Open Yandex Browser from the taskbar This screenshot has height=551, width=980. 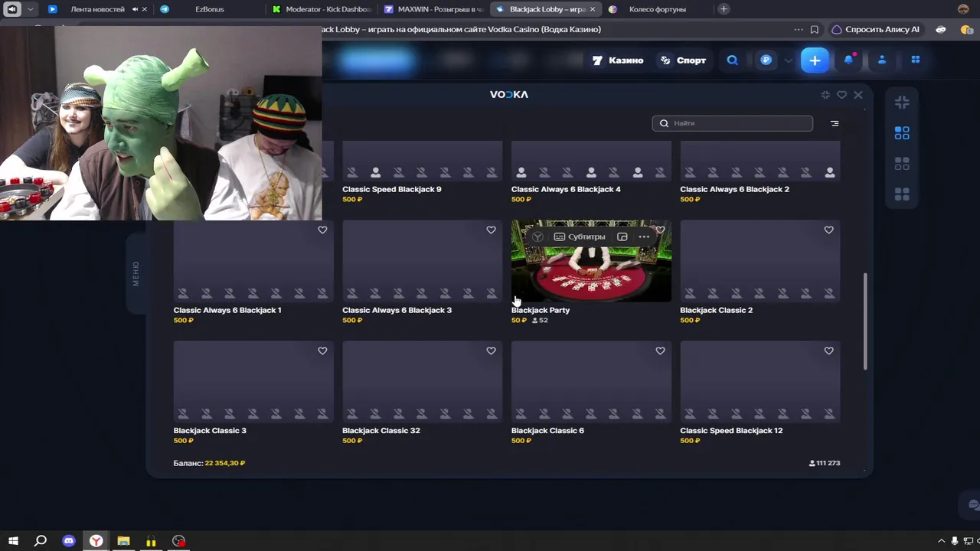click(x=96, y=541)
